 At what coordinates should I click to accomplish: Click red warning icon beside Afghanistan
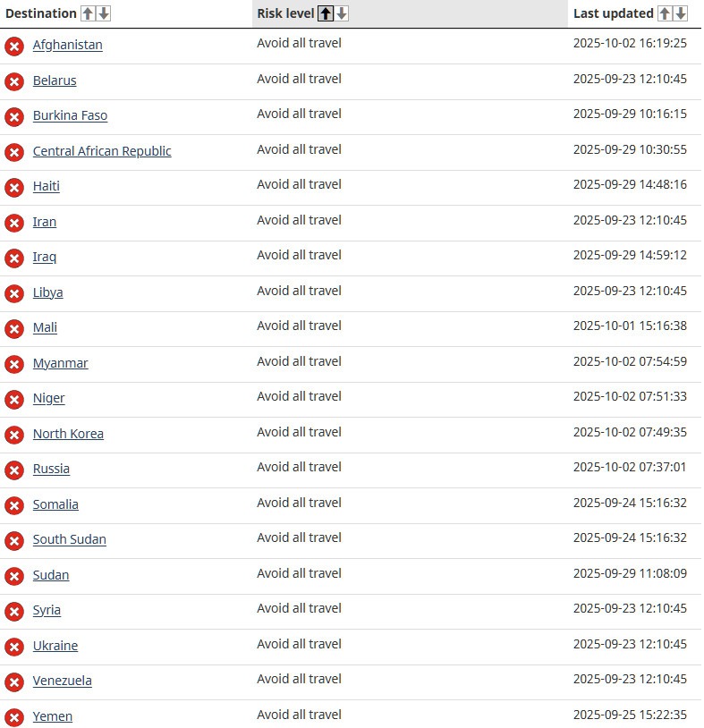pyautogui.click(x=14, y=47)
